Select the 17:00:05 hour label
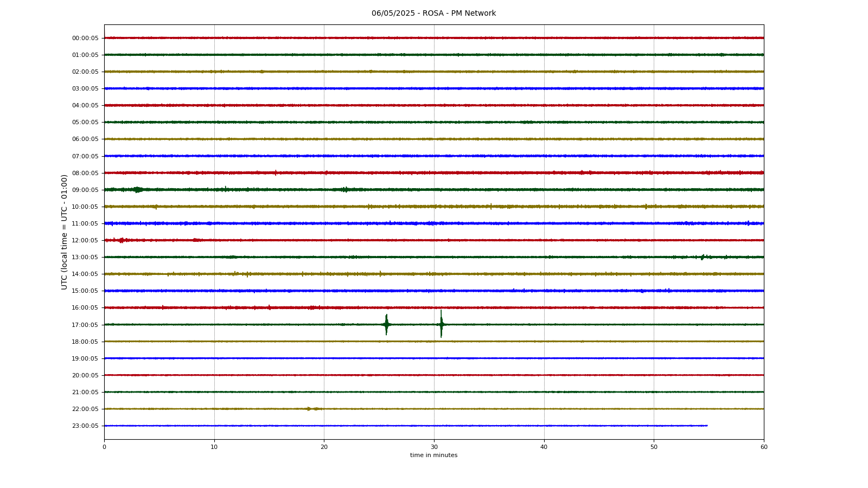This screenshot has width=868, height=488. [x=85, y=325]
